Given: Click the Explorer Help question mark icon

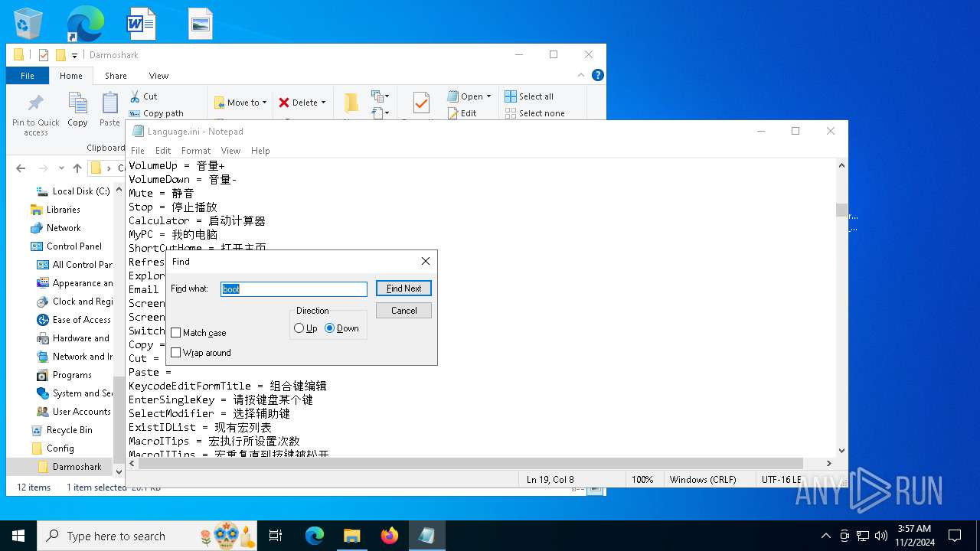Looking at the screenshot, I should coord(598,75).
